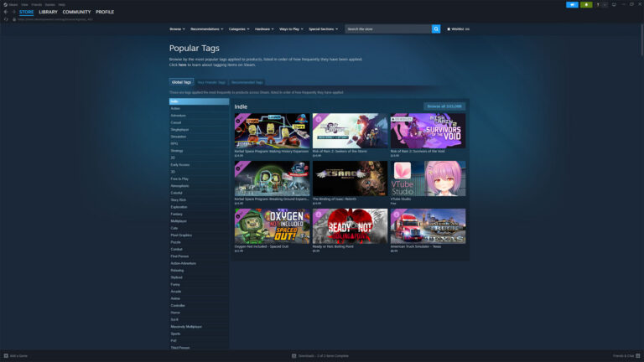
Task: Go back with the back arrow
Action: (6, 12)
